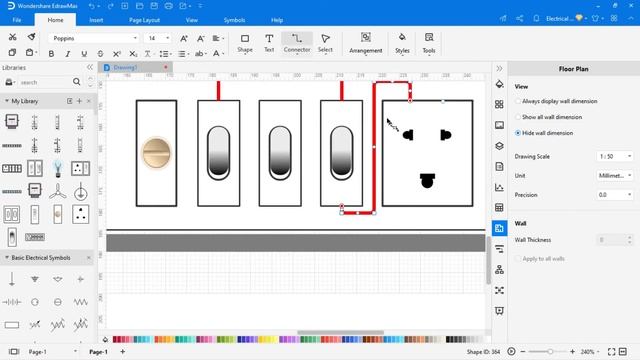The height and width of the screenshot is (360, 640).
Task: Add new library with plus icon
Action: [79, 101]
